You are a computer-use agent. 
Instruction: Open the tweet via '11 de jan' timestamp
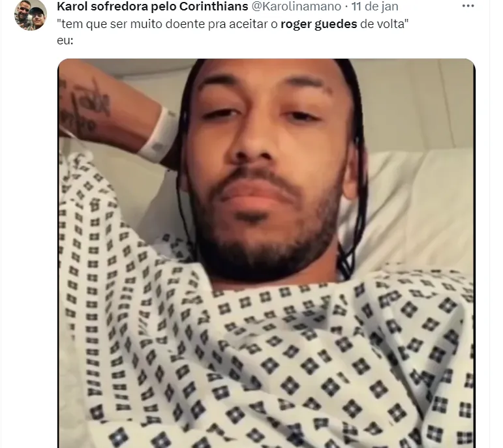(375, 6)
